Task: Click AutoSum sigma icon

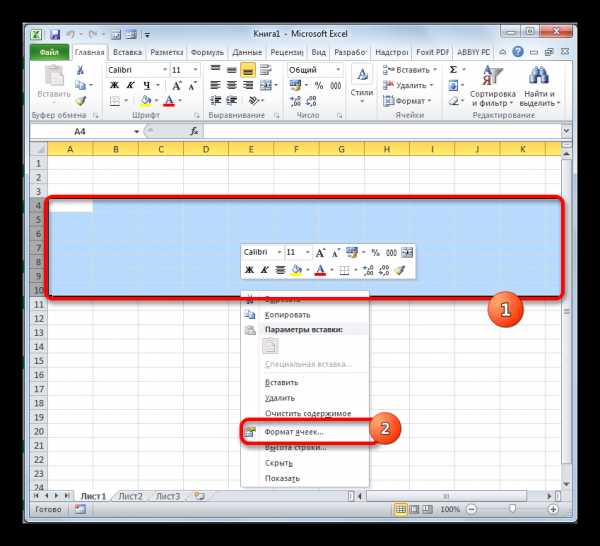Action: click(453, 70)
